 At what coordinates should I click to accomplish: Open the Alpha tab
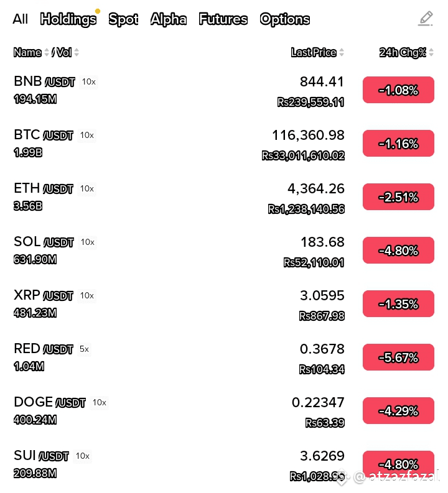click(x=169, y=19)
